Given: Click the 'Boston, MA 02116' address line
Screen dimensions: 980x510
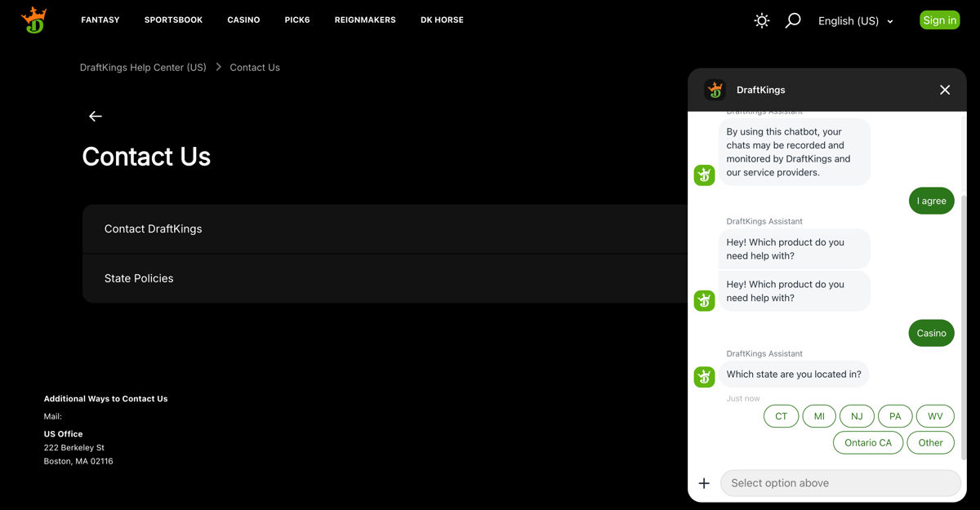Looking at the screenshot, I should point(78,461).
